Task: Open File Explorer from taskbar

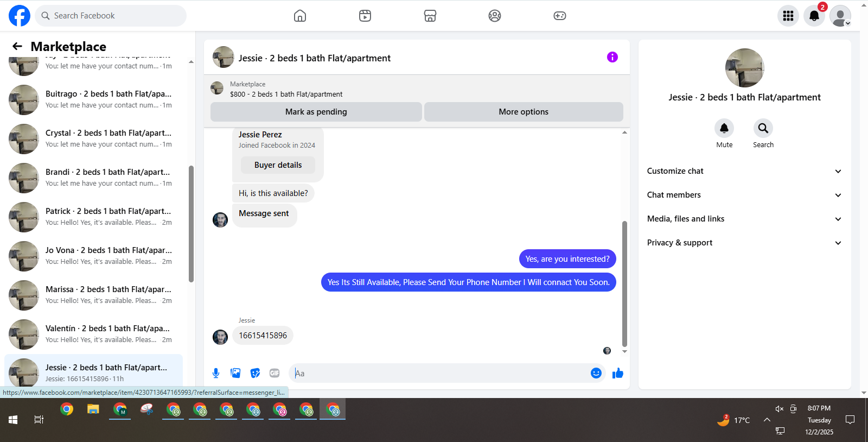Action: tap(93, 409)
